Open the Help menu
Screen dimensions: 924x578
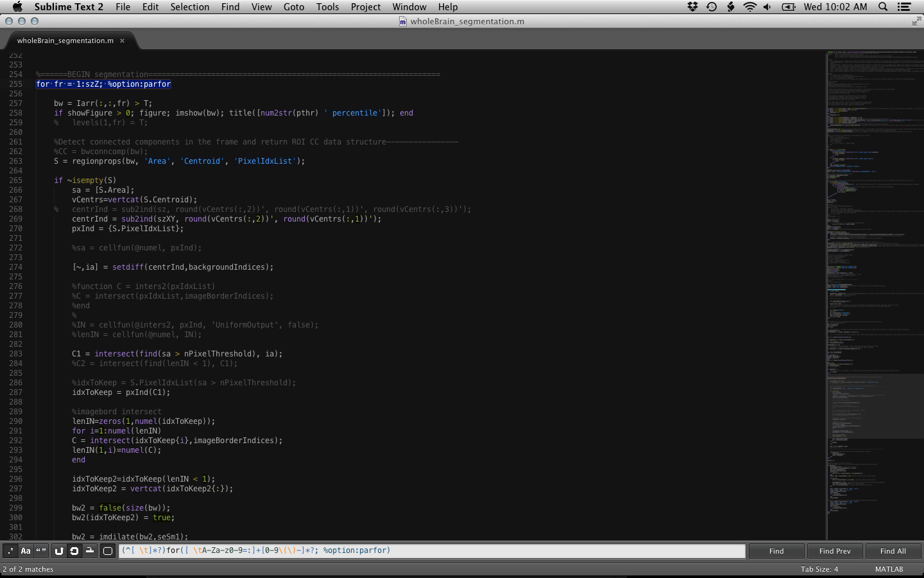click(x=448, y=6)
